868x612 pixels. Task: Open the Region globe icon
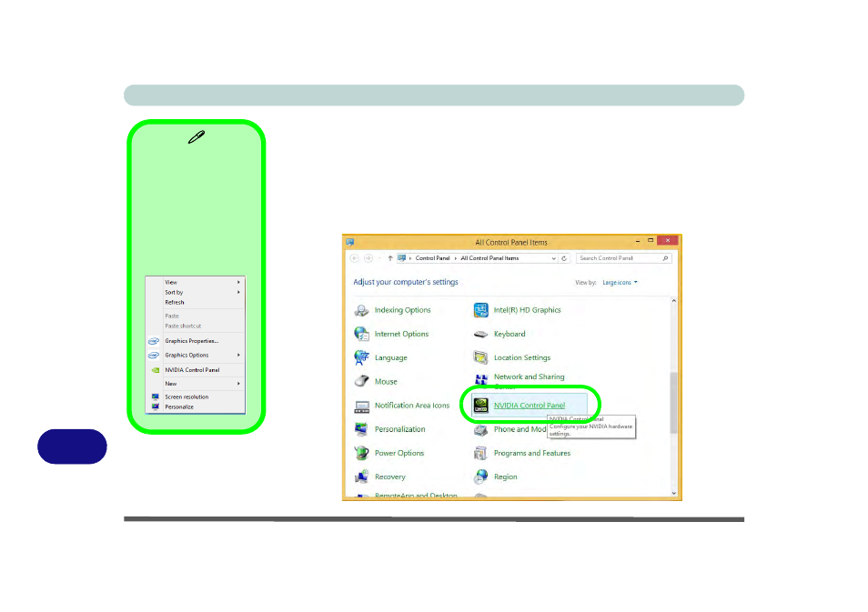[480, 477]
